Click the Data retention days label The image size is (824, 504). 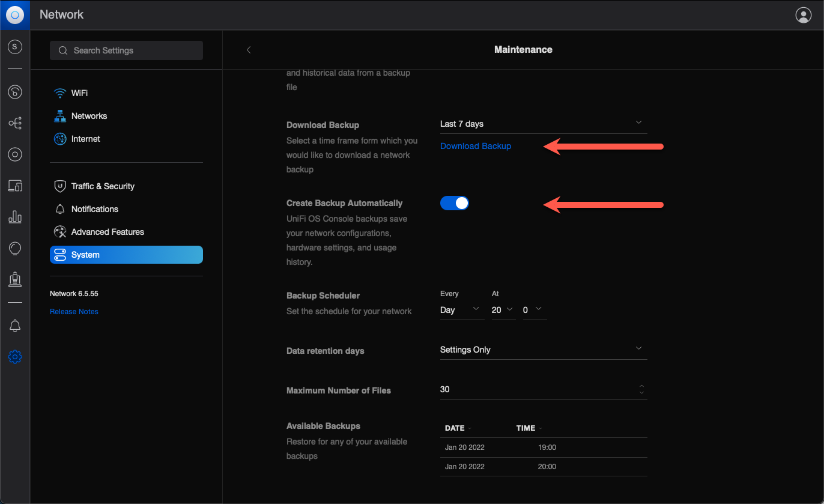click(x=326, y=351)
